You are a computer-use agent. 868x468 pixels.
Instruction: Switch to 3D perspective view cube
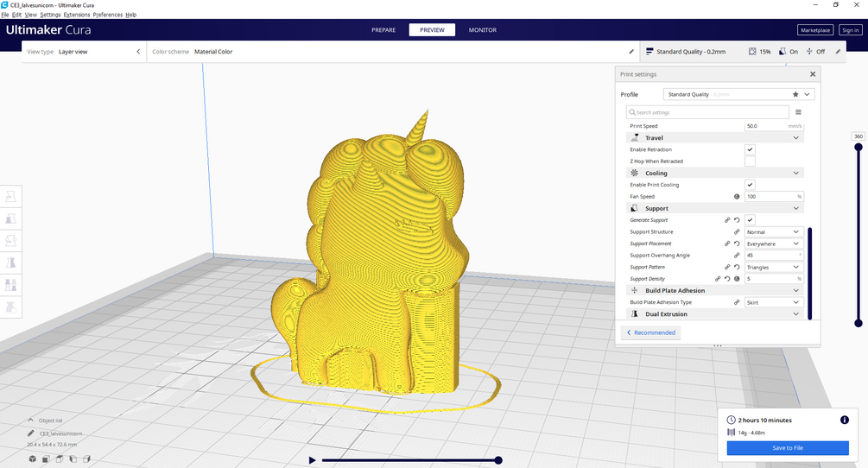(x=33, y=459)
